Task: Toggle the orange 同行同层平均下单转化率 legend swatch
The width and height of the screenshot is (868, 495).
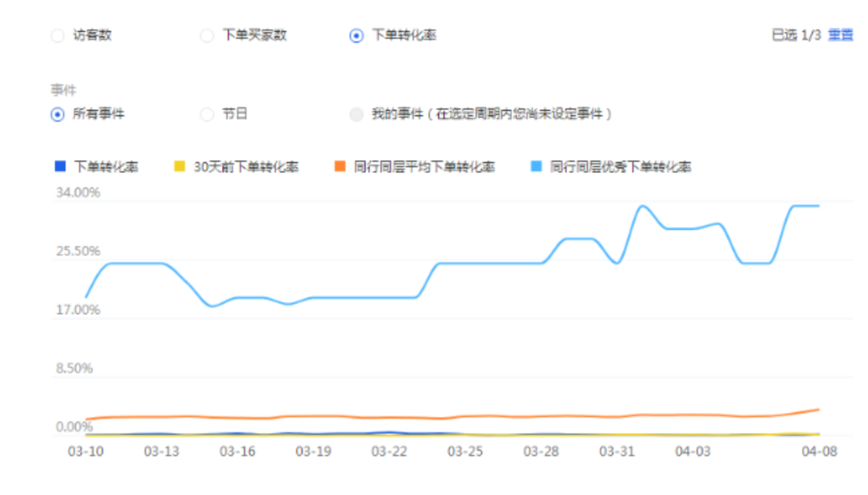Action: (340, 166)
